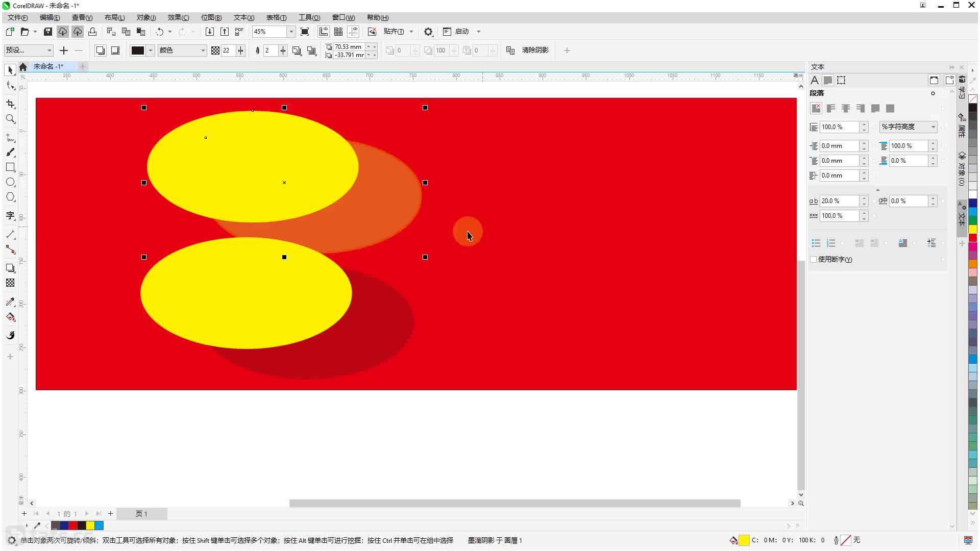
Task: Open the shadow color dropdown arrow
Action: (x=151, y=50)
